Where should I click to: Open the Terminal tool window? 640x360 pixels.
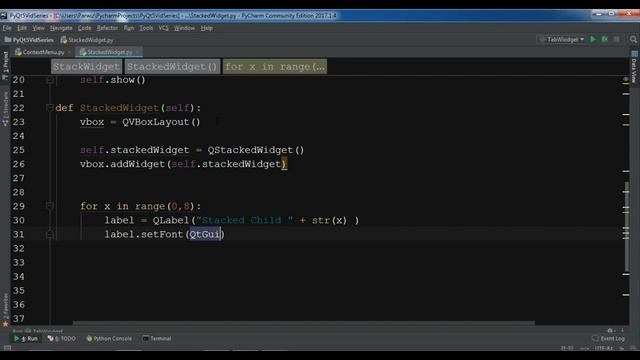click(157, 339)
